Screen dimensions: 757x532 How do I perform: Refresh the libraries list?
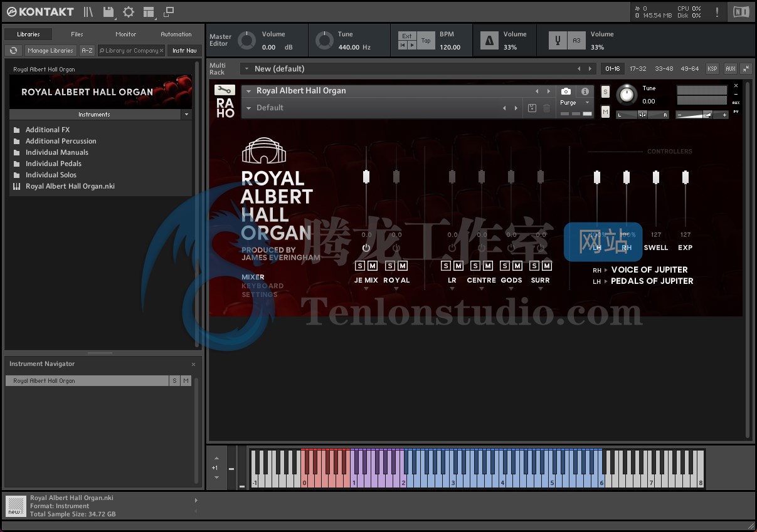coord(14,51)
